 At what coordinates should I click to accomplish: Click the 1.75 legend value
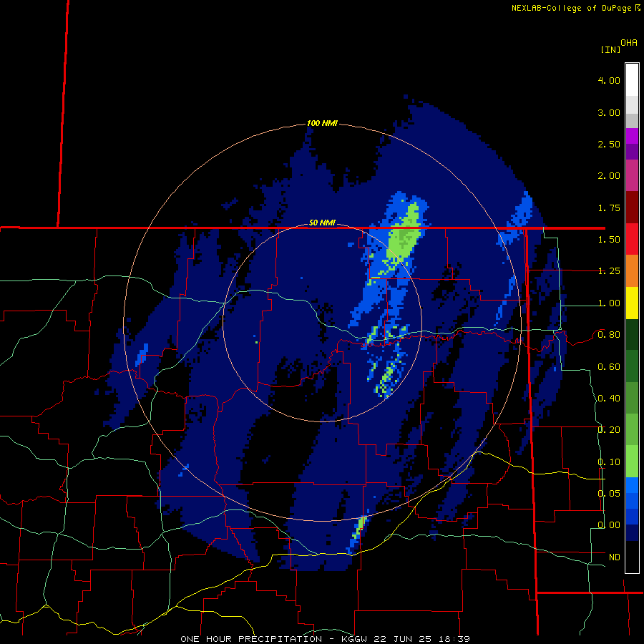coord(609,208)
